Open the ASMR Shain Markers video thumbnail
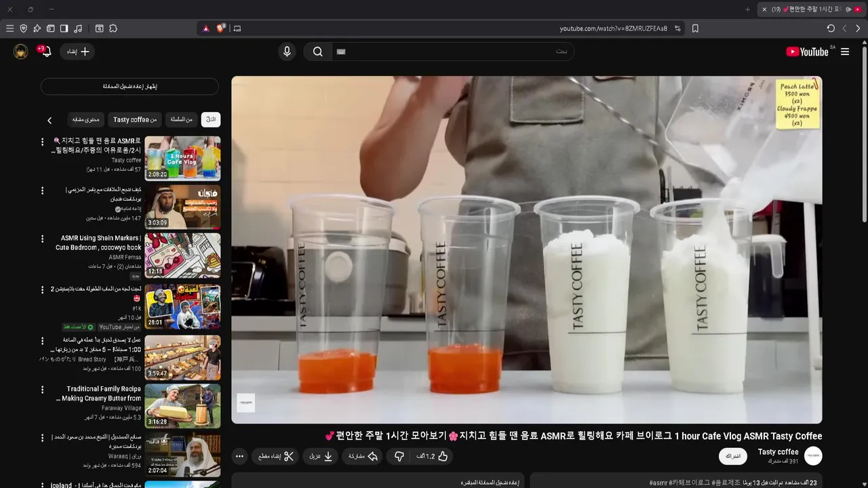This screenshot has height=488, width=868. point(182,256)
